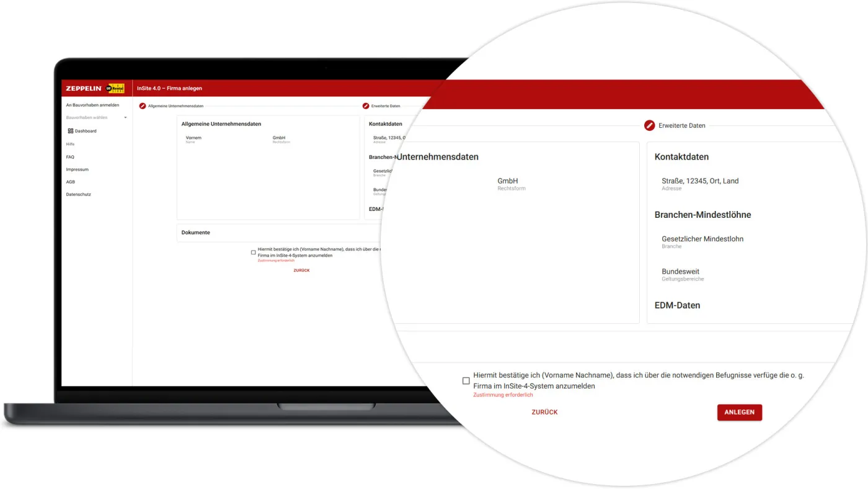Select FAQ in the sidebar menu
This screenshot has height=489, width=868.
coord(70,157)
